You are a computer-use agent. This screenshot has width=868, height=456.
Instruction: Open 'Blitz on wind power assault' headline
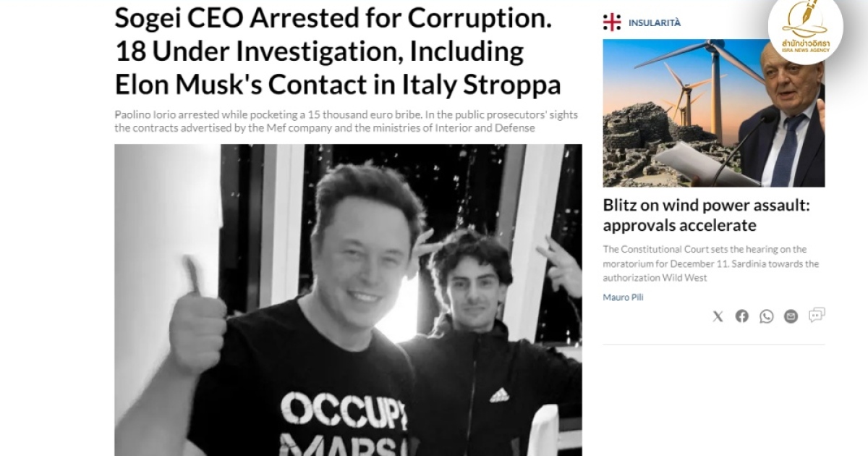[x=707, y=215]
